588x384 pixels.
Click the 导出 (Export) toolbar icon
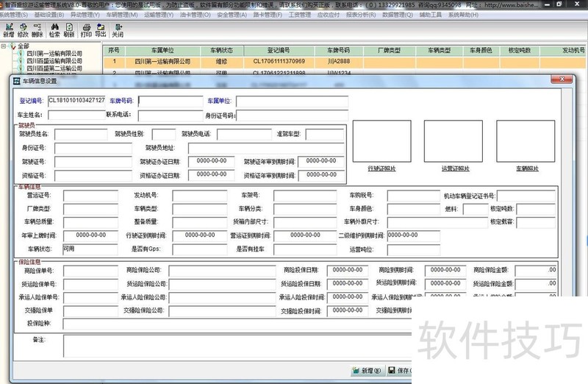point(101,30)
